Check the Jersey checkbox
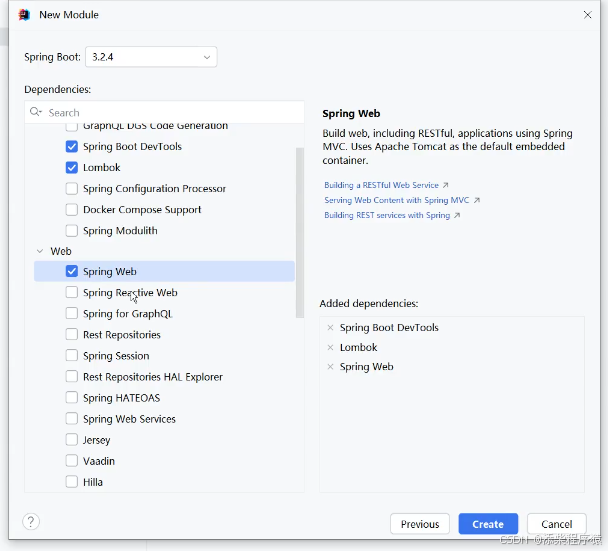Screen dimensions: 608x551 coord(72,440)
